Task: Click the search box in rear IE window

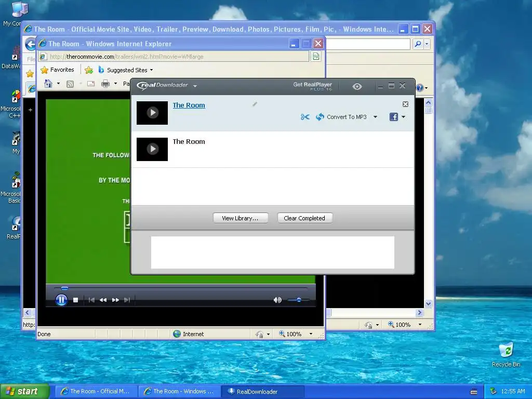Action: click(368, 44)
